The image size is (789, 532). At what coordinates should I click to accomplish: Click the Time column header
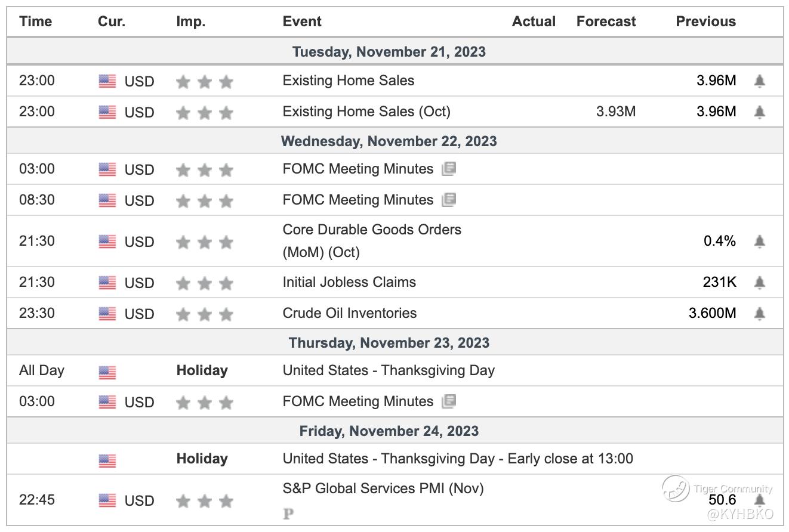(x=35, y=21)
